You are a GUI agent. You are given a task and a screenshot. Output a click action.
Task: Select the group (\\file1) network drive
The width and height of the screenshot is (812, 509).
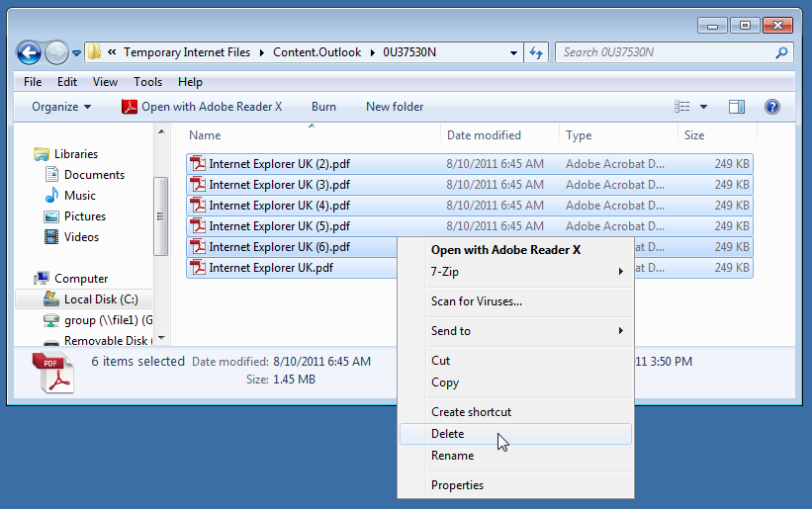[108, 320]
